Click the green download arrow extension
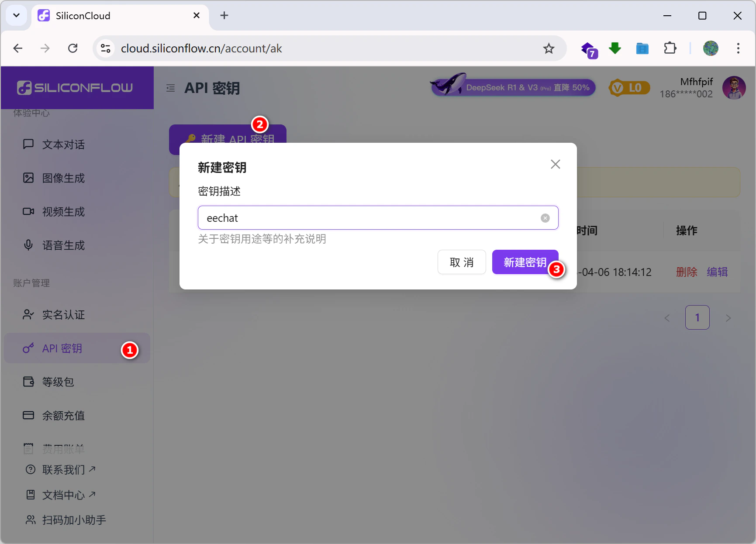Screen dimensions: 756x544 615,48
